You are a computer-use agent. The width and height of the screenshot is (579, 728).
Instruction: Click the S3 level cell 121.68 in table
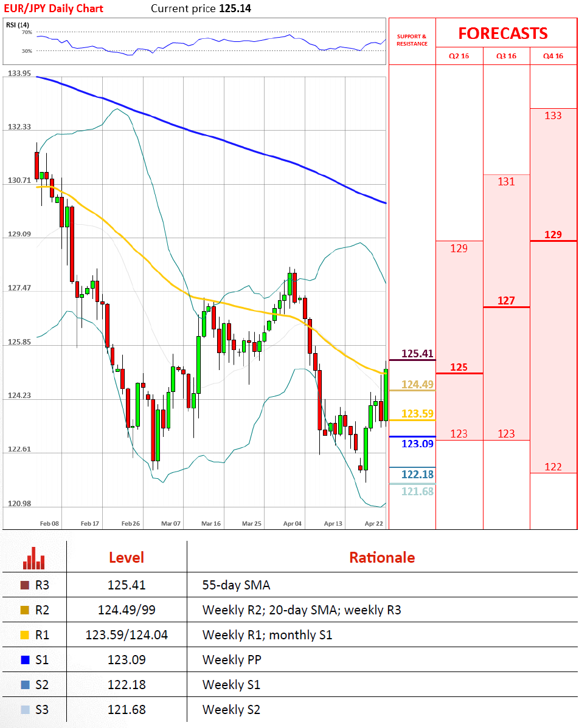127,709
